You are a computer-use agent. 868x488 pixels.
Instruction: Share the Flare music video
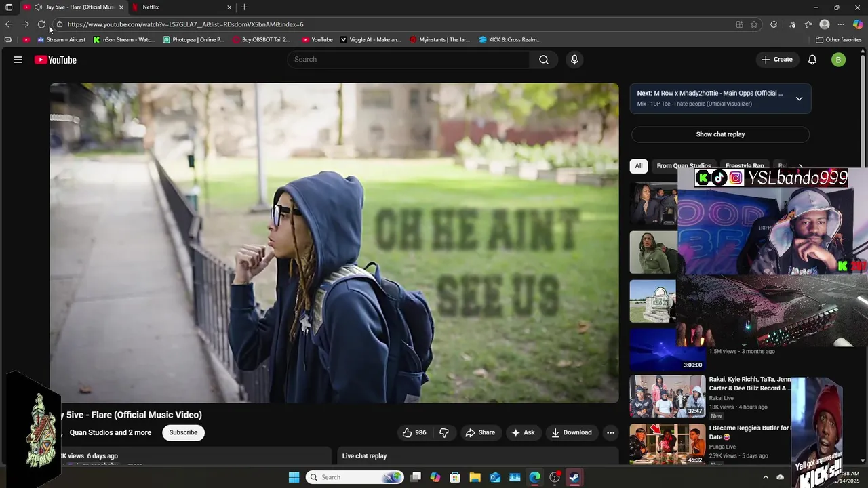(x=480, y=432)
